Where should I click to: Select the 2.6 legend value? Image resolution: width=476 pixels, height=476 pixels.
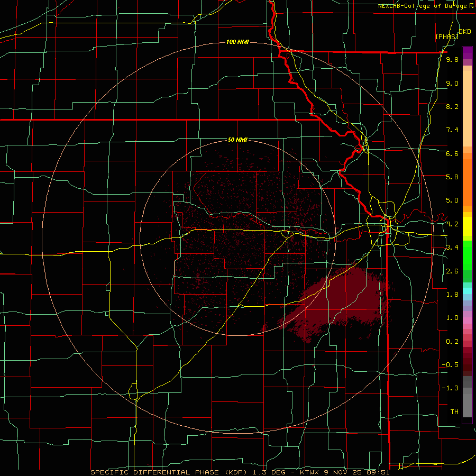[452, 271]
